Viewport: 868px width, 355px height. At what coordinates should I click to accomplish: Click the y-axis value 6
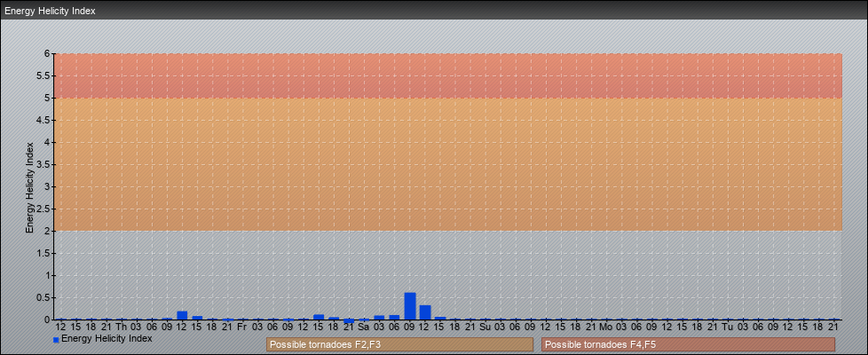tap(48, 54)
